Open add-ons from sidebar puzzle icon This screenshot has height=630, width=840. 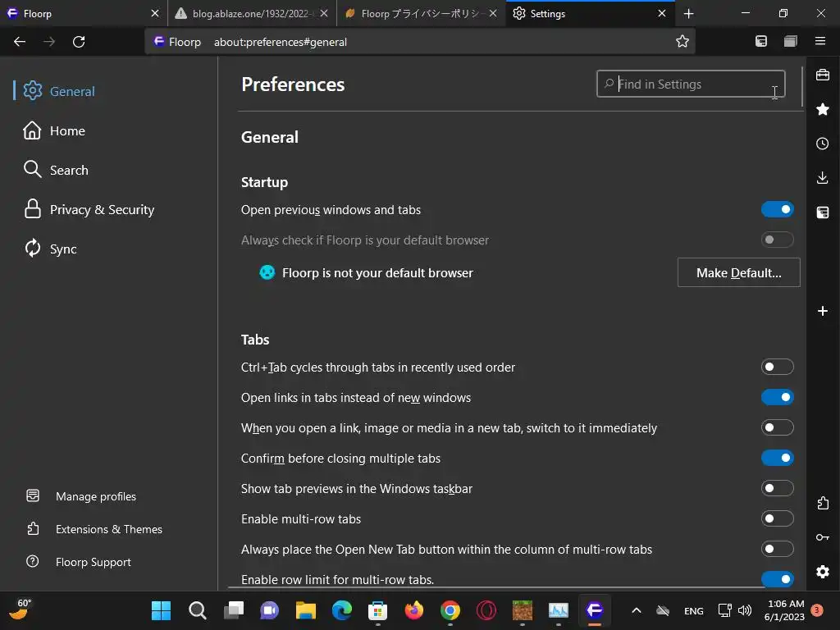click(x=823, y=503)
